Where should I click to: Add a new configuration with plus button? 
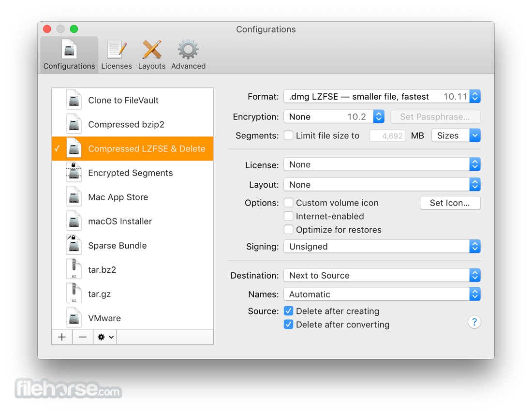click(x=62, y=337)
